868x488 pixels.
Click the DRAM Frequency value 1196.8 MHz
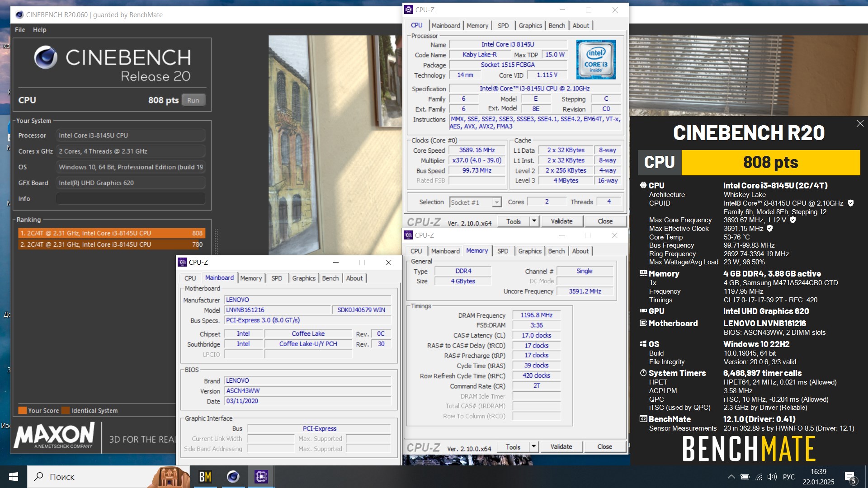click(x=537, y=315)
